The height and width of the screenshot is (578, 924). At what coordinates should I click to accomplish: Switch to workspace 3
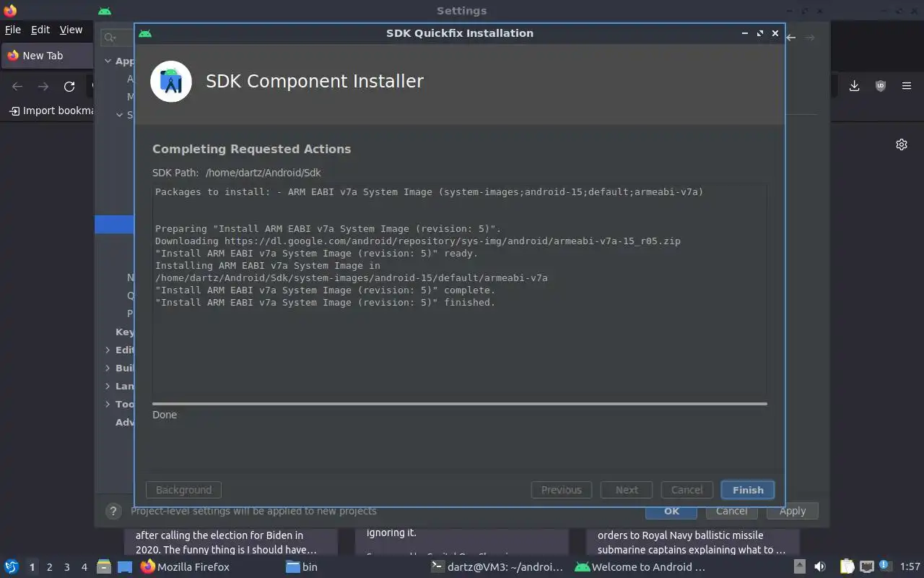(66, 567)
